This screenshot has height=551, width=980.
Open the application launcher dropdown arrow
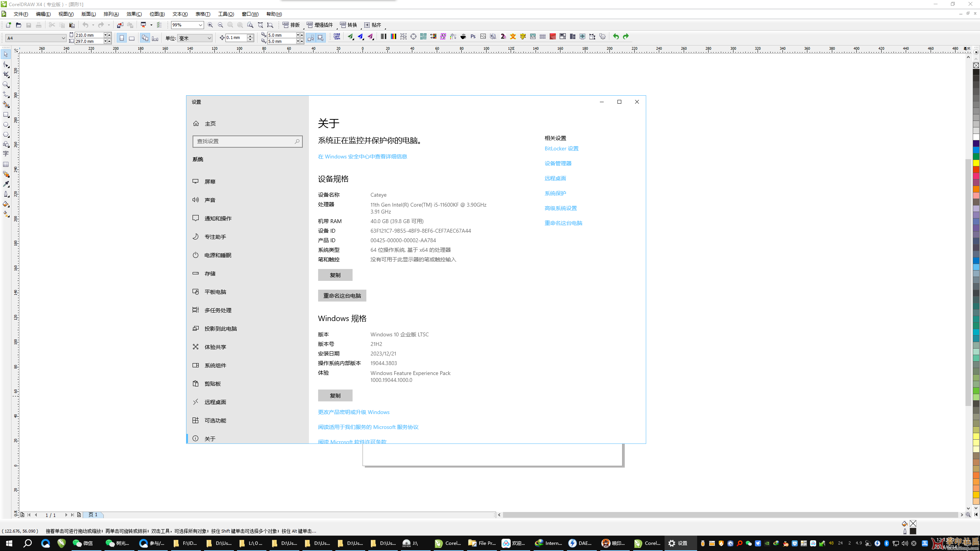pos(151,25)
